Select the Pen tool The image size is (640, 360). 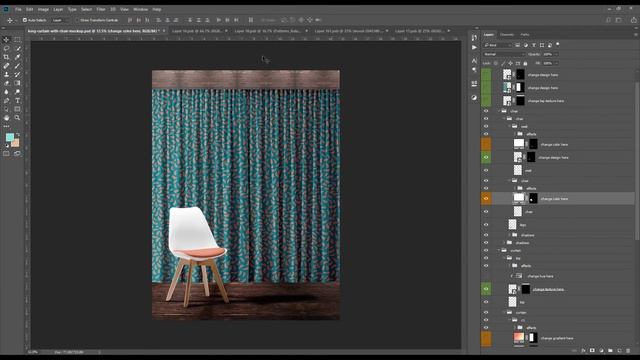pos(6,100)
